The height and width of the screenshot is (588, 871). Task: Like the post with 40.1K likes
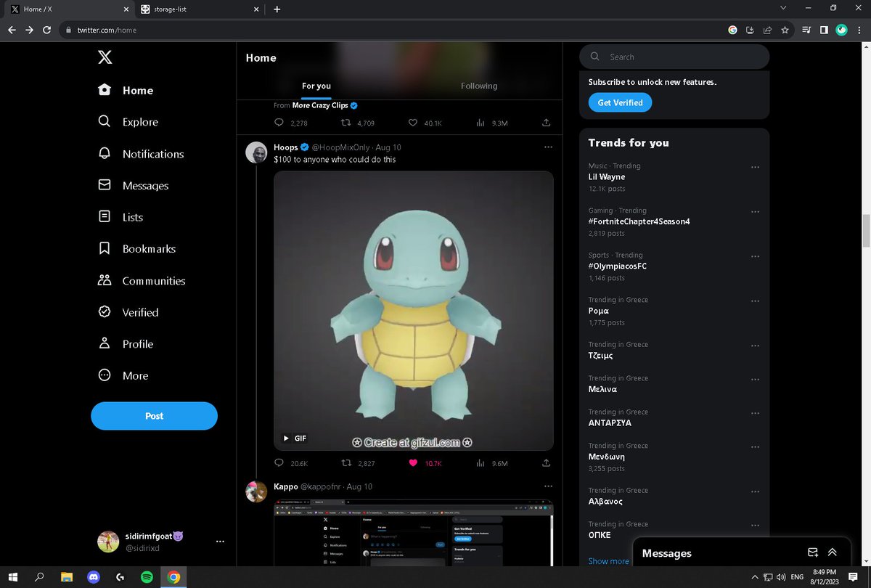coord(413,123)
